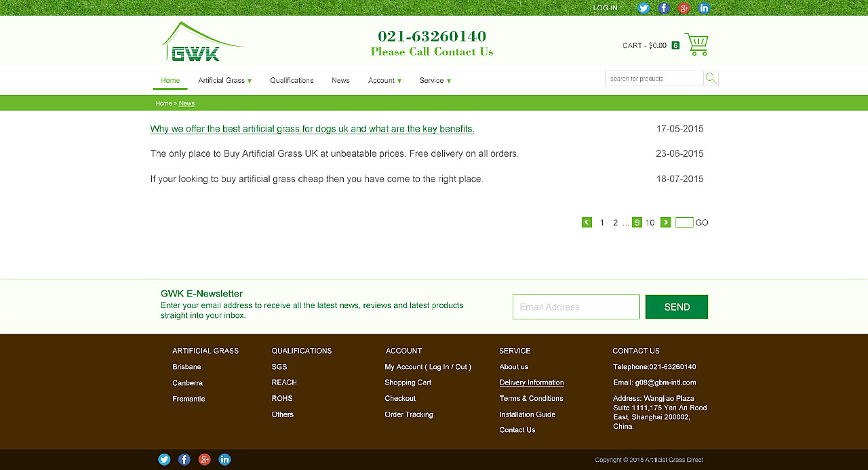The image size is (868, 470).
Task: Expand the Artificial Grass dropdown menu
Action: click(224, 81)
